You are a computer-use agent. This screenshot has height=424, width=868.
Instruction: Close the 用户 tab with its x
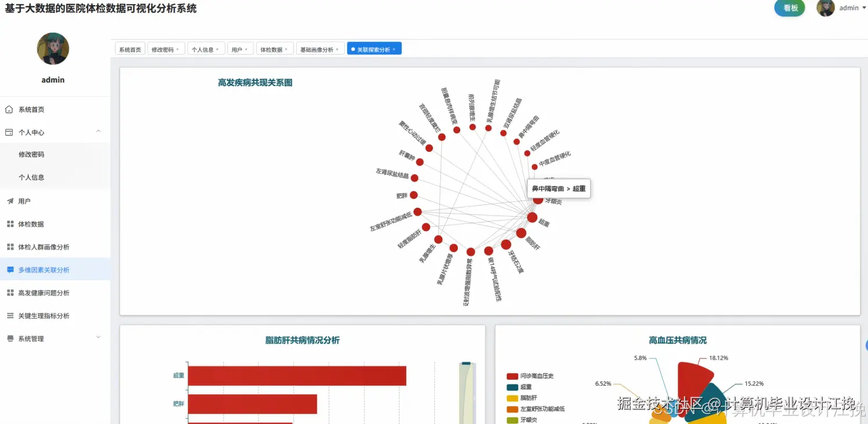246,49
